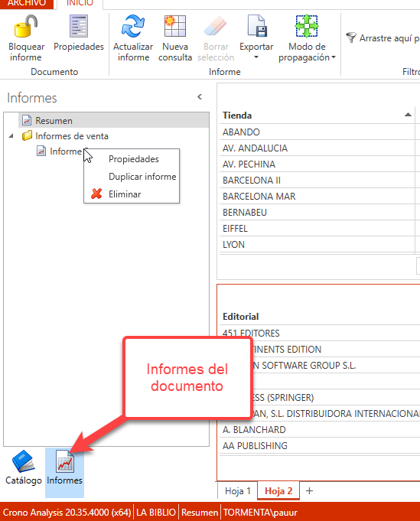The height and width of the screenshot is (521, 420).
Task: Switch to the Hoja 1 tab
Action: 238,490
